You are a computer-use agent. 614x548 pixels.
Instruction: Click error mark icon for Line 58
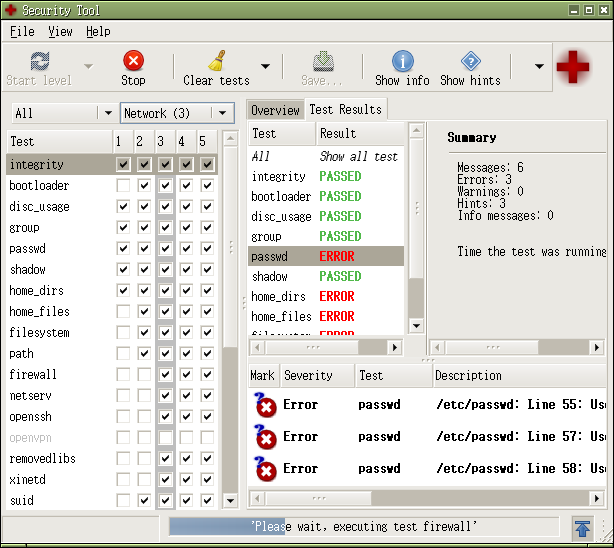tap(264, 468)
